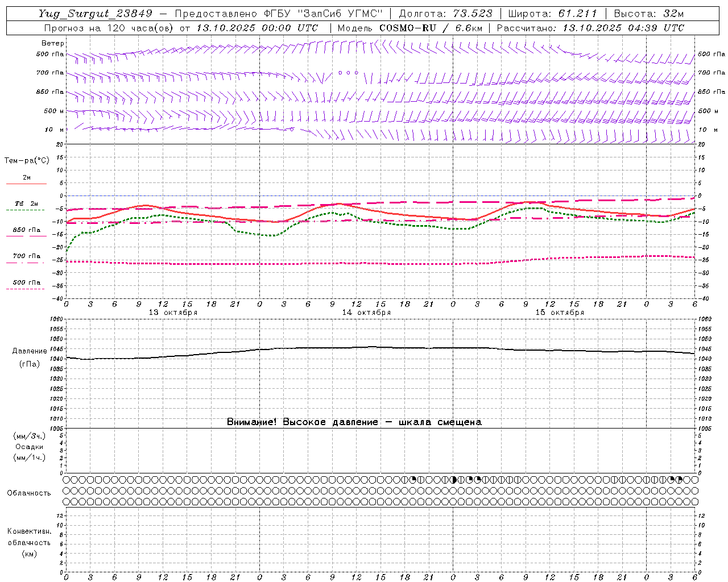Image resolution: width=728 pixels, height=582 pixels.
Task: Click the 500 гПа temperature legend entry
Action: [x=26, y=282]
